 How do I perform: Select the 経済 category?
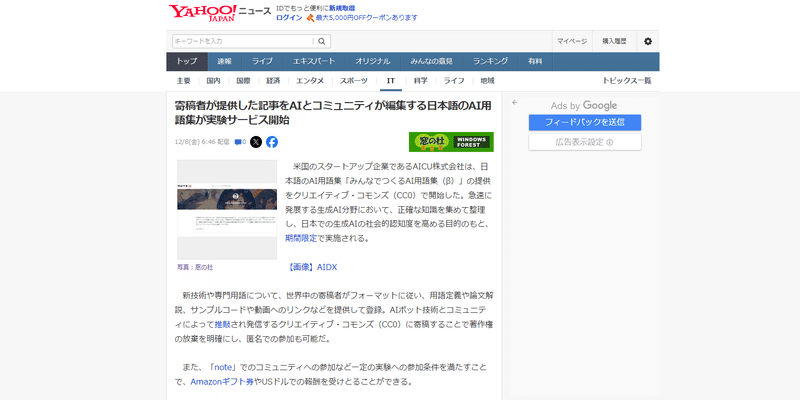tap(273, 81)
